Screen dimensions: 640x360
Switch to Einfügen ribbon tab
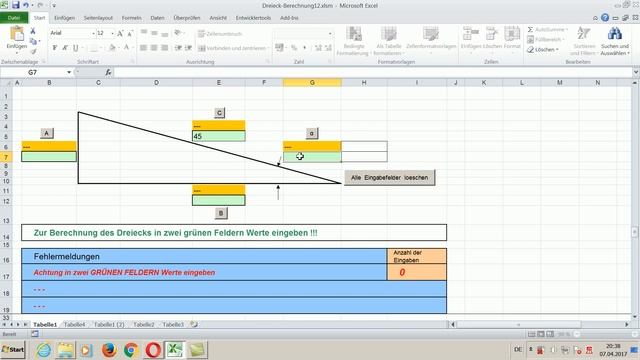[64, 18]
